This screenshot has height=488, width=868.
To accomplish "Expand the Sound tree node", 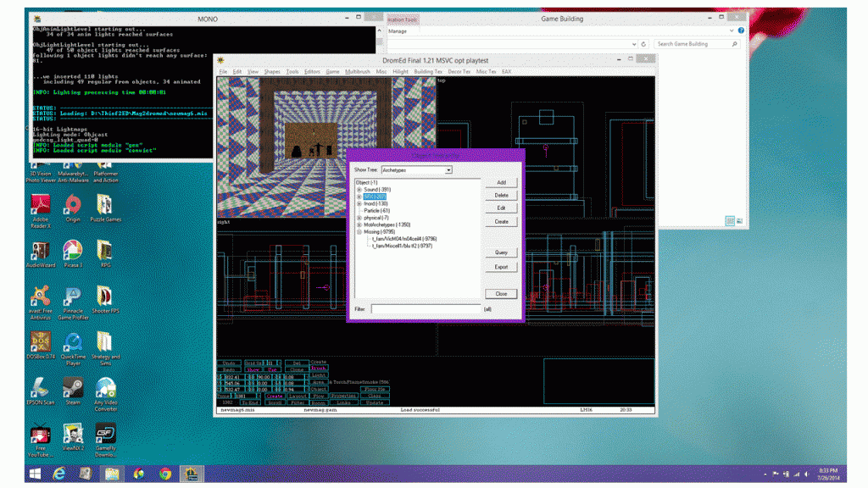I will tap(359, 189).
